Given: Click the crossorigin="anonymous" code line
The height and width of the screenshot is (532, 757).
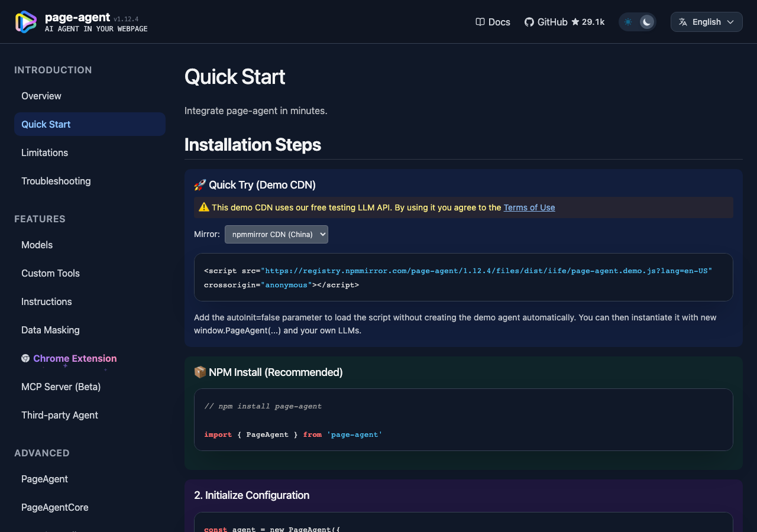Looking at the screenshot, I should 282,285.
